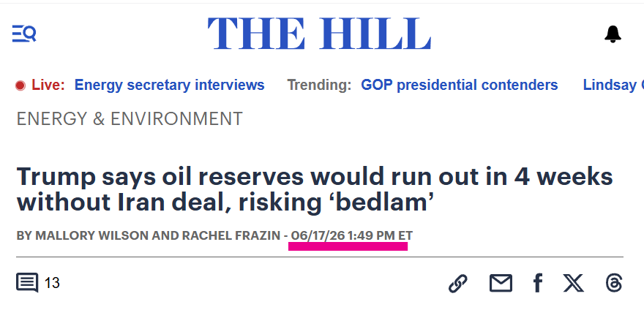Click the underlined 06/17/26 1:49 PM timestamp
Image resolution: width=644 pixels, height=318 pixels.
coord(352,235)
